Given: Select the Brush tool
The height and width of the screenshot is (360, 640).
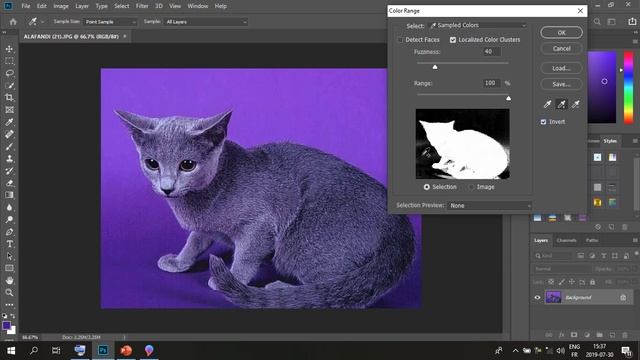Looking at the screenshot, I should pyautogui.click(x=9, y=147).
